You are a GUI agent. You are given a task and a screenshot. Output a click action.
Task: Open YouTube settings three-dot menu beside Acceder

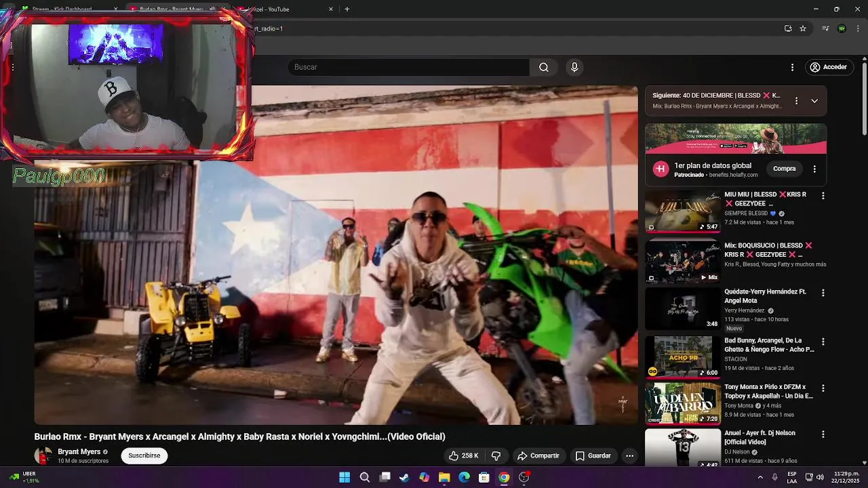[x=792, y=67]
